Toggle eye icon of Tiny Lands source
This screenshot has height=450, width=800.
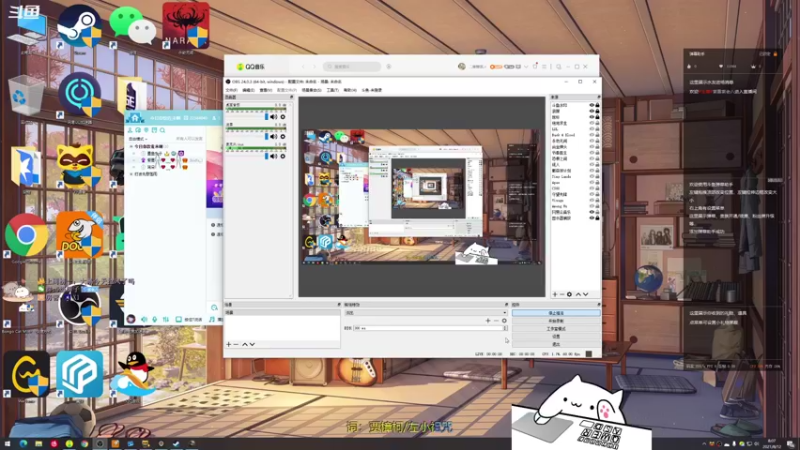(x=592, y=177)
